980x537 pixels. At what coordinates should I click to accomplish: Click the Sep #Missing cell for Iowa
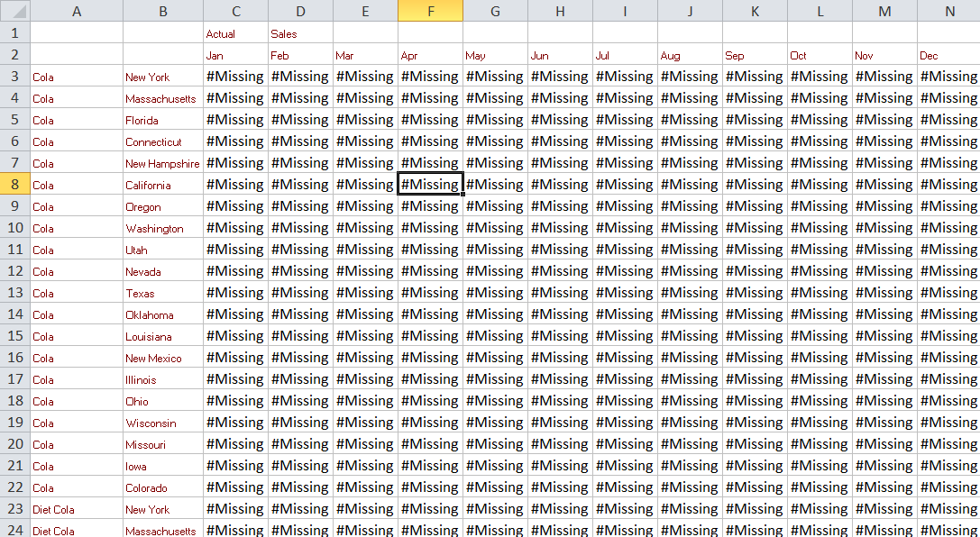756,465
